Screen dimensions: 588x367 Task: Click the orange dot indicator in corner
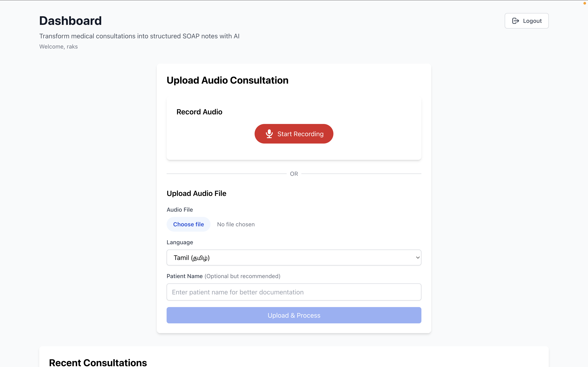click(x=585, y=3)
